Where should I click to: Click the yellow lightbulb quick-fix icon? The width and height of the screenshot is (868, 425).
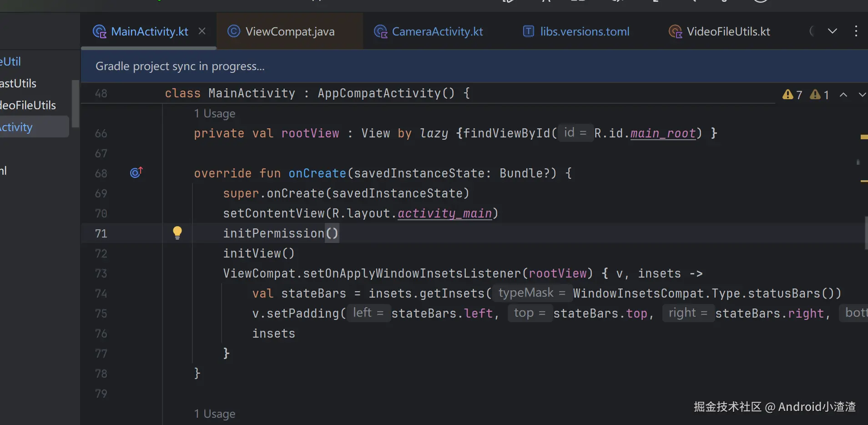[177, 233]
